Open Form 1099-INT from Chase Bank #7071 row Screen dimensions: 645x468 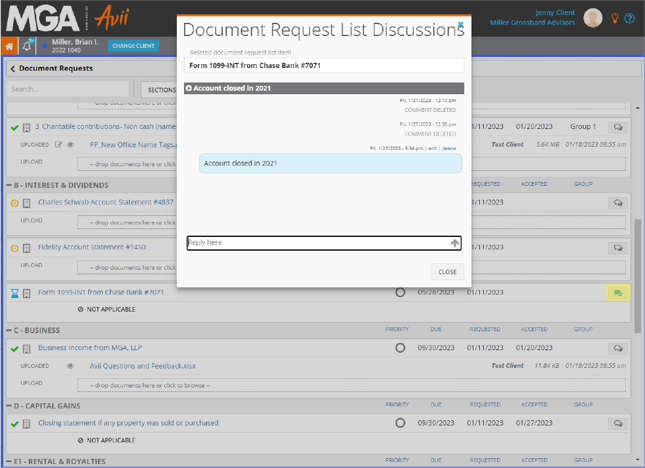point(101,292)
